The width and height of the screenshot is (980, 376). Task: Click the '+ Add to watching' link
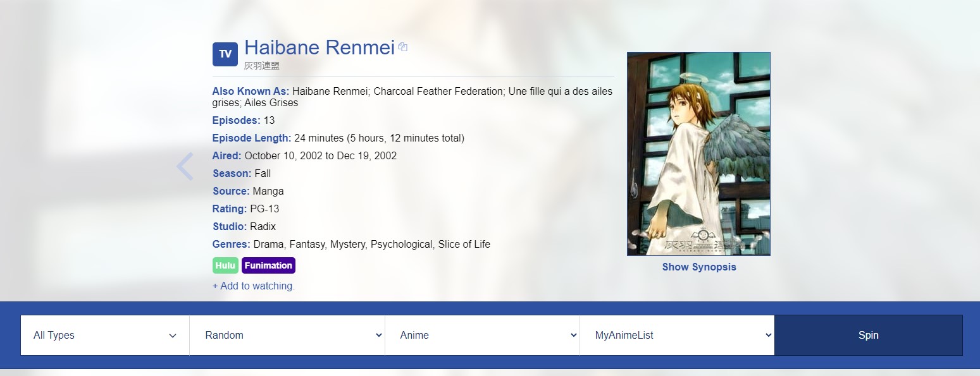click(254, 286)
